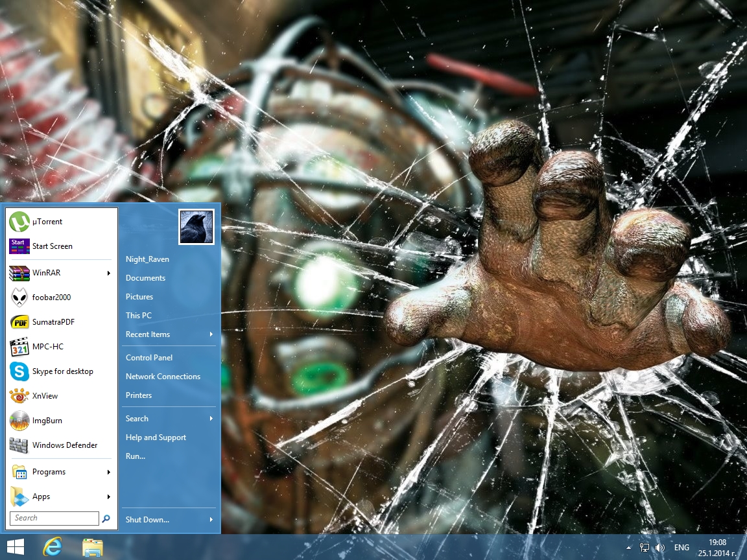This screenshot has height=560, width=747.
Task: Expand the Search submenu arrow
Action: (x=211, y=419)
